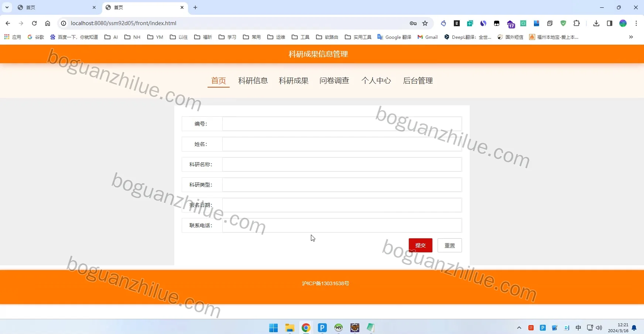Open the YM bookmarks folder
The height and width of the screenshot is (334, 644).
(155, 37)
